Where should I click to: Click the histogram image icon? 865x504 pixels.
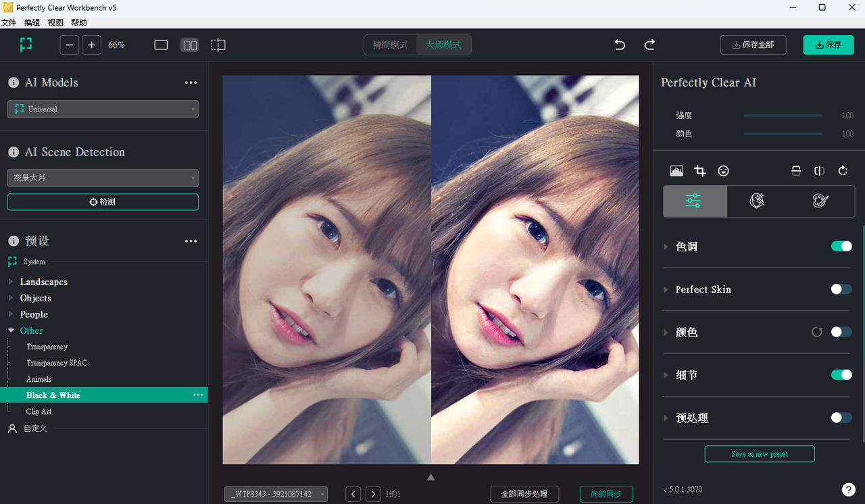[x=676, y=171]
